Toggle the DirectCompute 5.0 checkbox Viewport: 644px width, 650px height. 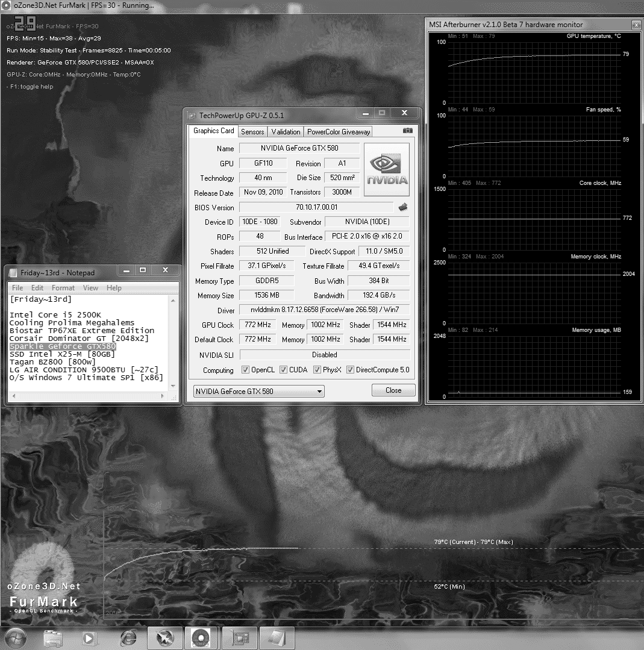tap(351, 370)
